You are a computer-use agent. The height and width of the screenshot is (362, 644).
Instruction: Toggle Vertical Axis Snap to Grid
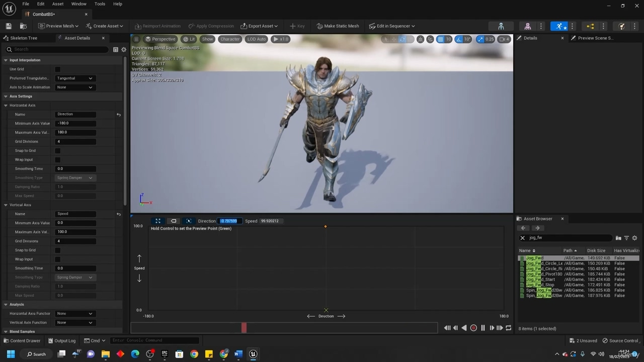click(x=57, y=250)
